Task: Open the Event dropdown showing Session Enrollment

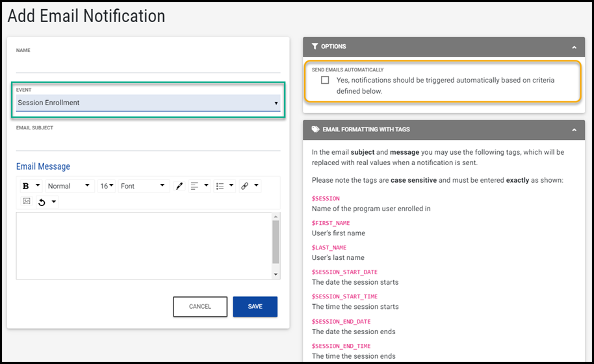Action: (148, 103)
